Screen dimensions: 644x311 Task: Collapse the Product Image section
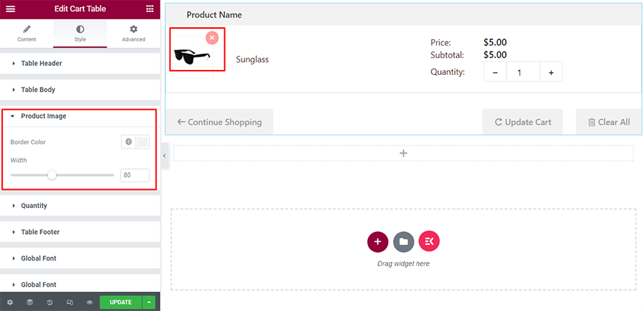43,116
